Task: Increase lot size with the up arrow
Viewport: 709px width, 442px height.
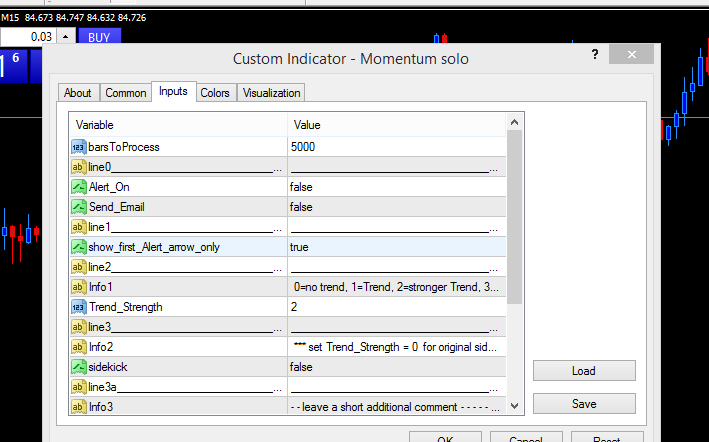Action: point(66,37)
